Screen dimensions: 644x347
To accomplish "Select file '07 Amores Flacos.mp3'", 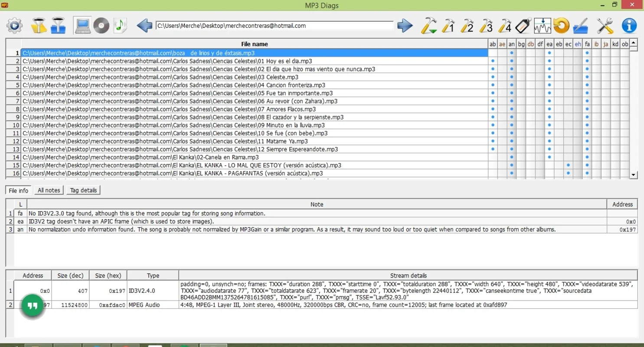I will point(255,109).
